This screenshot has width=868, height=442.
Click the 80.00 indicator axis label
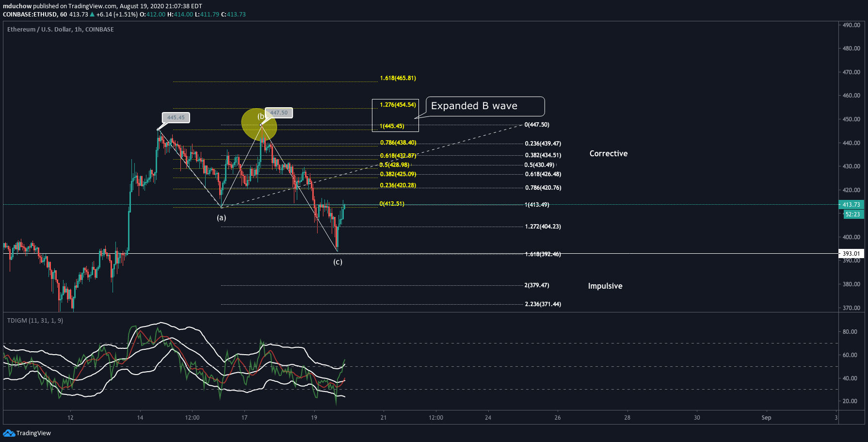(x=850, y=332)
